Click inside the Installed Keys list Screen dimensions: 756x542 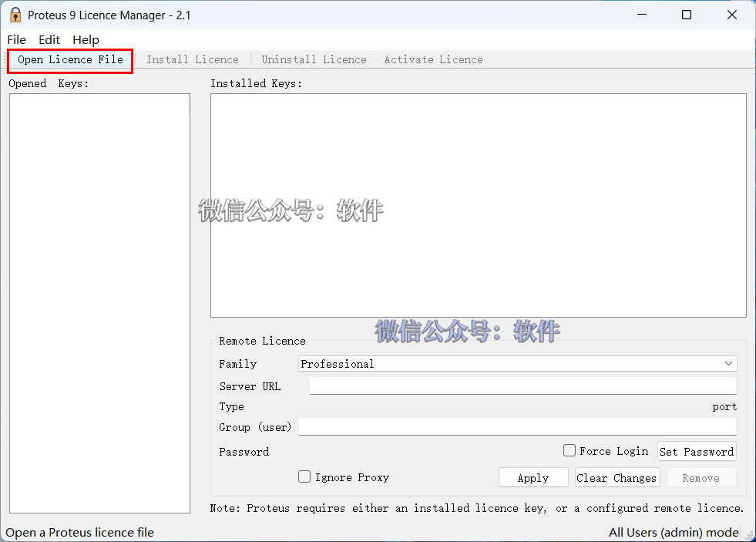click(479, 205)
